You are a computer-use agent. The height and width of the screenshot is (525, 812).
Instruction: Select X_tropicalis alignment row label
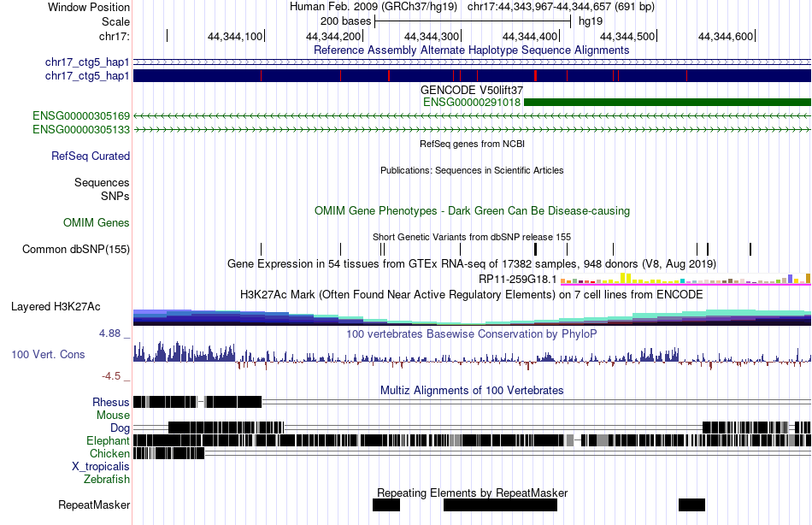(x=101, y=467)
